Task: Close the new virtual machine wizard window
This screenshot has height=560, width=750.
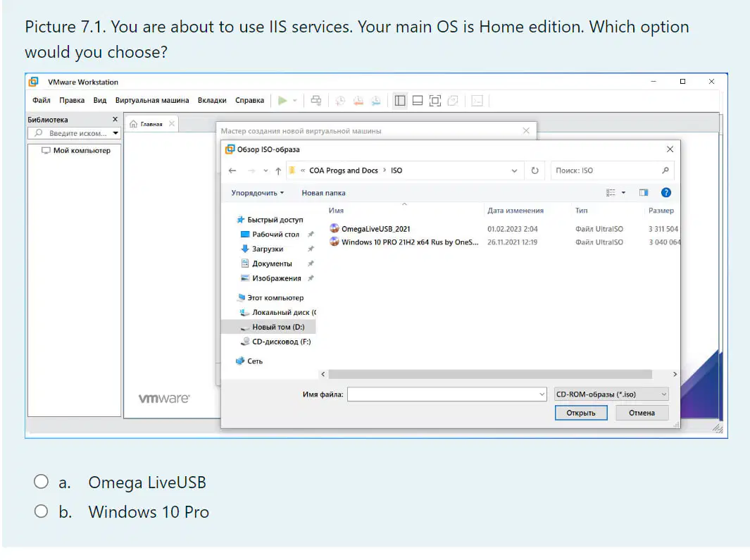Action: pos(526,131)
